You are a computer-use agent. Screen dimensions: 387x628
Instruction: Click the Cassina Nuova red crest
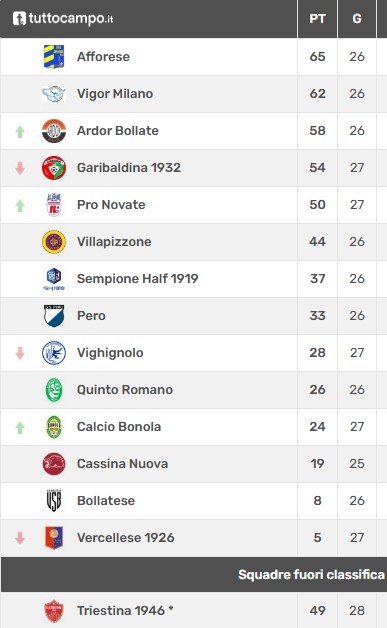point(54,464)
